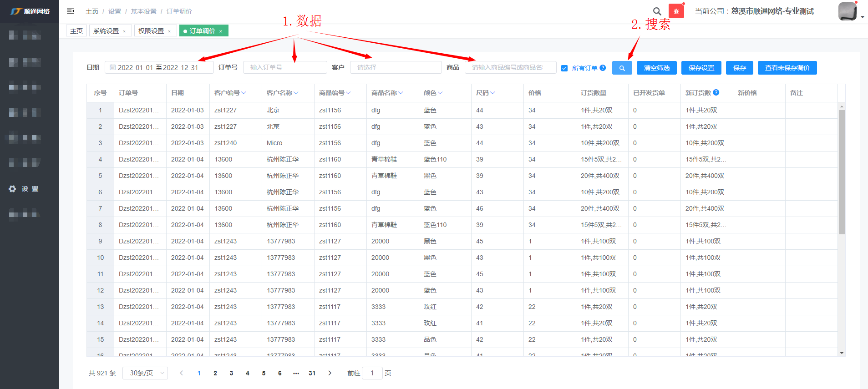Screen dimensions: 868x389
Task: Open the 客户 selection dropdown
Action: click(x=395, y=67)
